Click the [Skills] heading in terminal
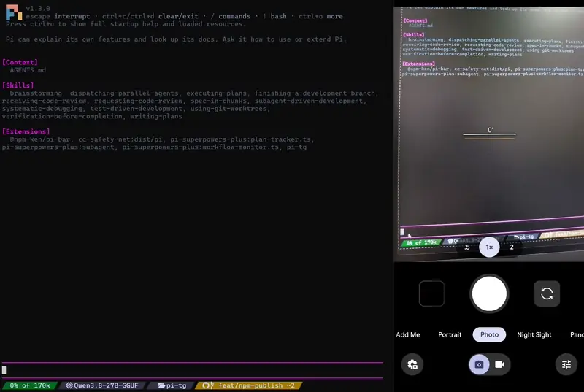 click(18, 85)
